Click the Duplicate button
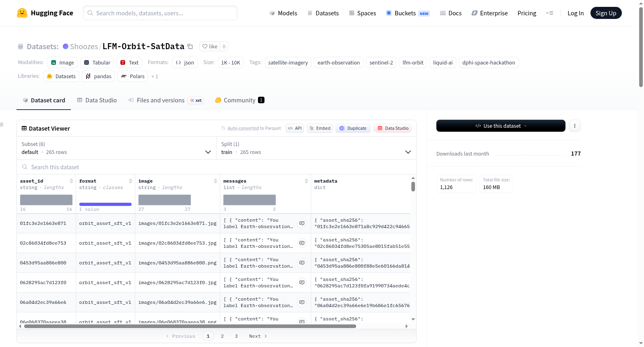 click(353, 128)
